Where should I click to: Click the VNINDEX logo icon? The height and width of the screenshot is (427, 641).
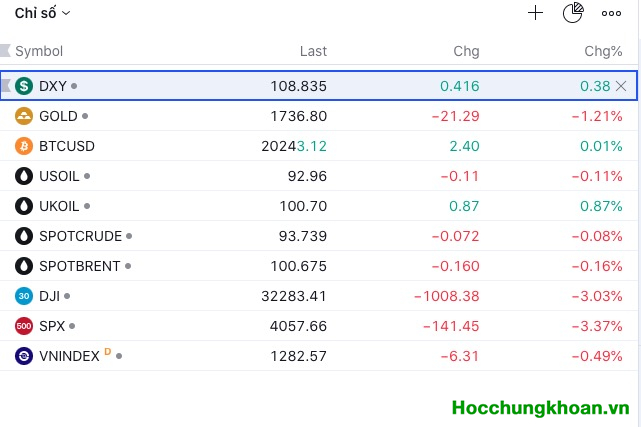pos(24,356)
